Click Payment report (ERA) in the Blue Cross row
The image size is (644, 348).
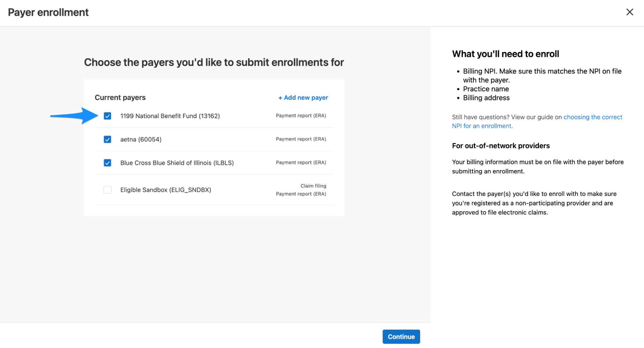(301, 162)
